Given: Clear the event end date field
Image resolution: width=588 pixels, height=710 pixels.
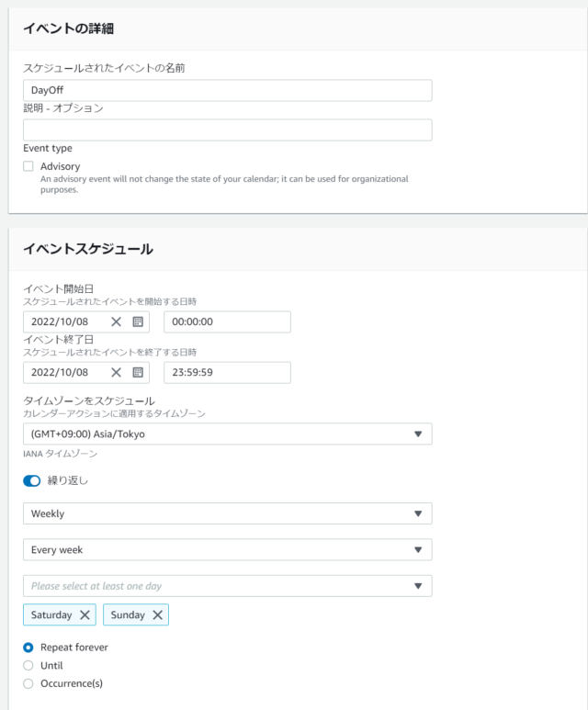Looking at the screenshot, I should tap(116, 372).
